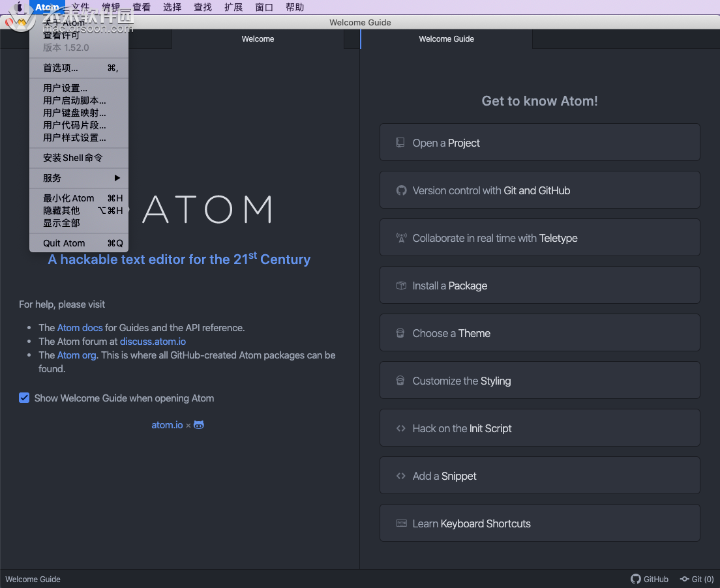Click the package icon on Install a Package
The image size is (720, 588).
(x=400, y=285)
